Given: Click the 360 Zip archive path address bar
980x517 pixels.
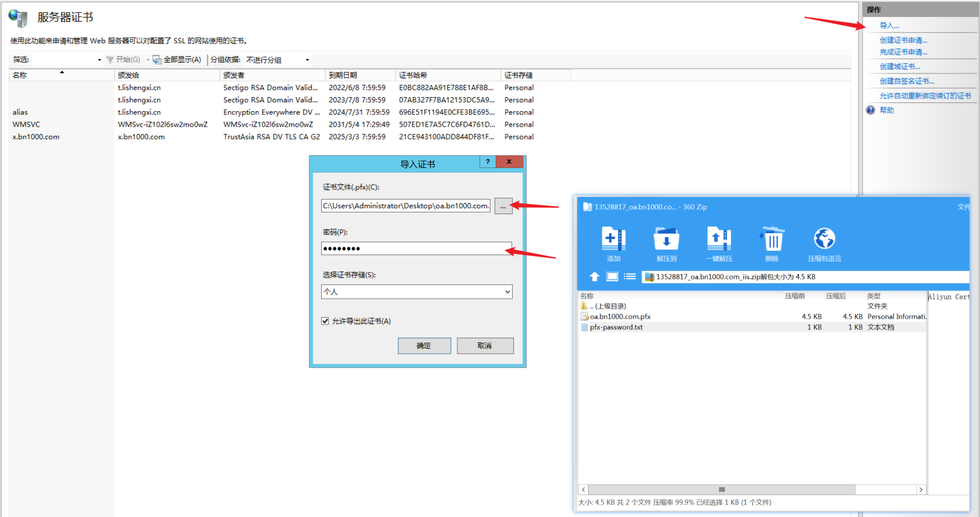Looking at the screenshot, I should (x=805, y=277).
